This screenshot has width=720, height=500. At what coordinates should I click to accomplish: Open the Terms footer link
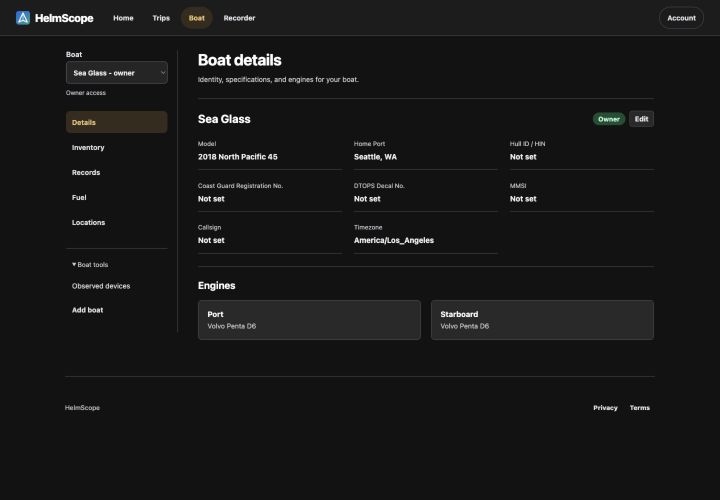pyautogui.click(x=640, y=408)
